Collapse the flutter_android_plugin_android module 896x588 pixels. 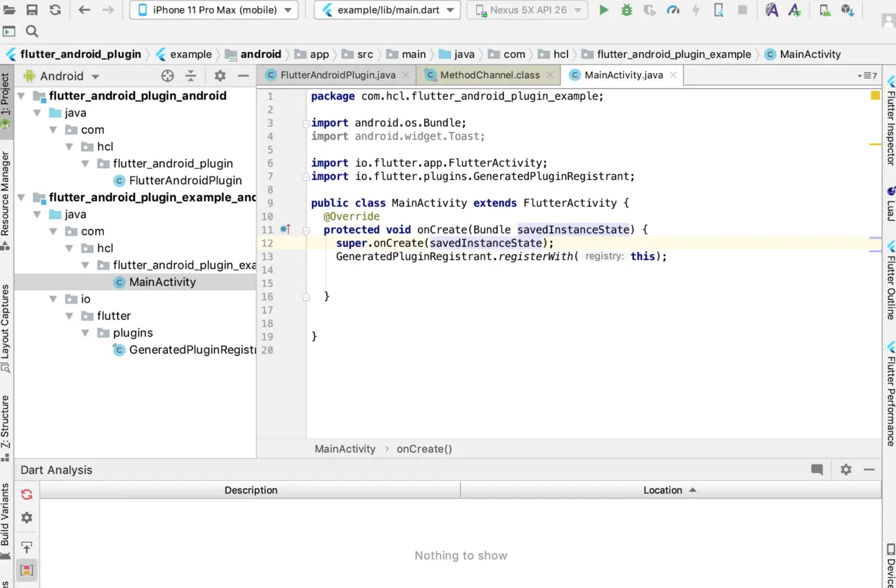coord(21,96)
